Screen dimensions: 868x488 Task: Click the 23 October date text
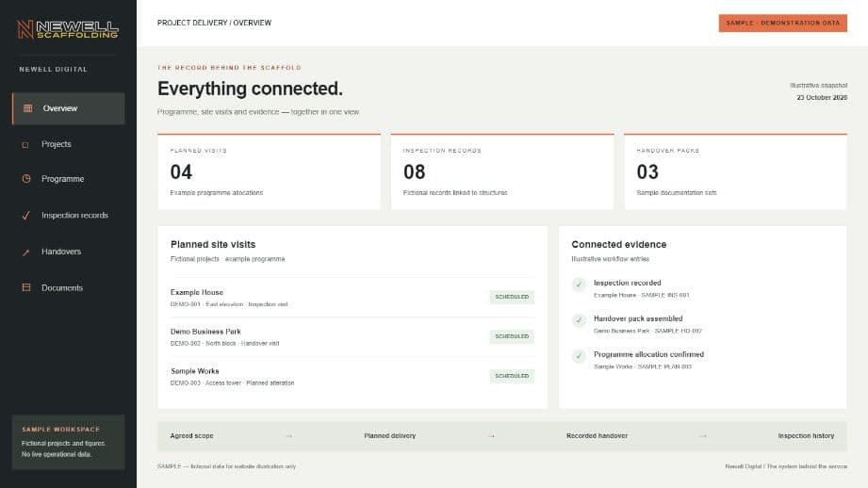point(822,97)
